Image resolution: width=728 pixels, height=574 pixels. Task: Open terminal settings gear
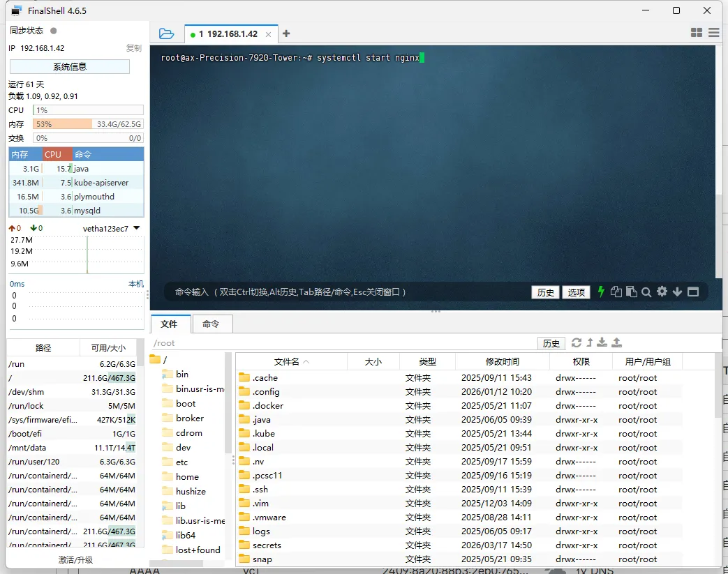pyautogui.click(x=662, y=292)
